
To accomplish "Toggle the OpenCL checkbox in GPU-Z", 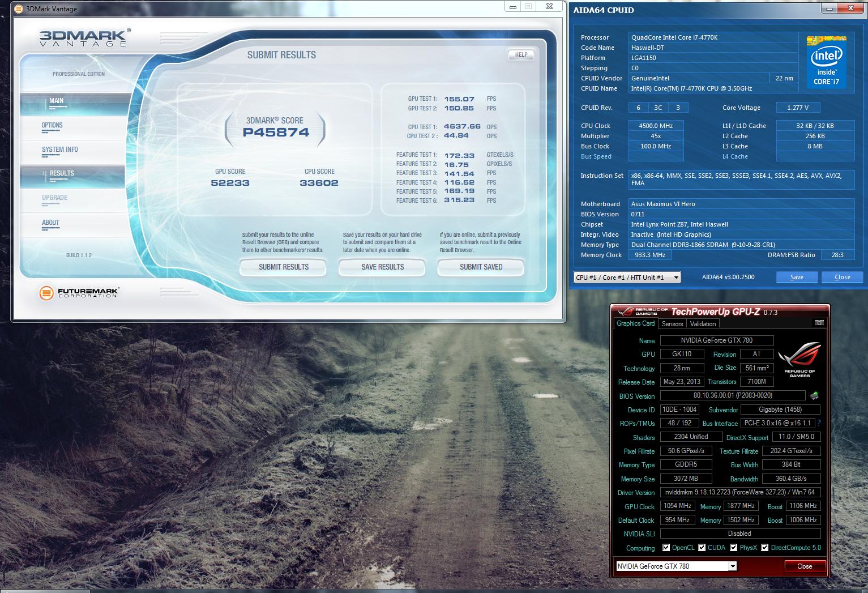I will tap(666, 548).
